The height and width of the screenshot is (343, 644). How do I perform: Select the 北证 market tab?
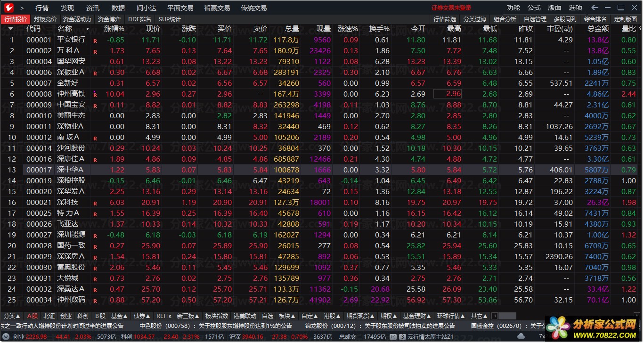pos(49,316)
